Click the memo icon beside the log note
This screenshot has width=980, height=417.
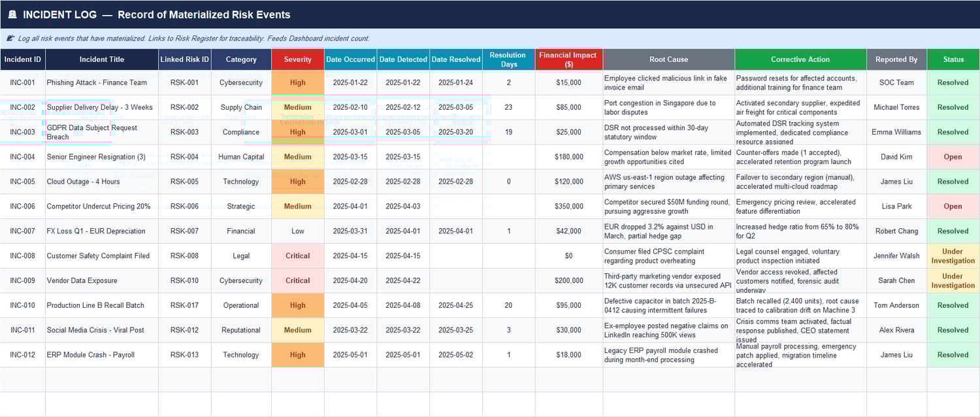pos(9,38)
